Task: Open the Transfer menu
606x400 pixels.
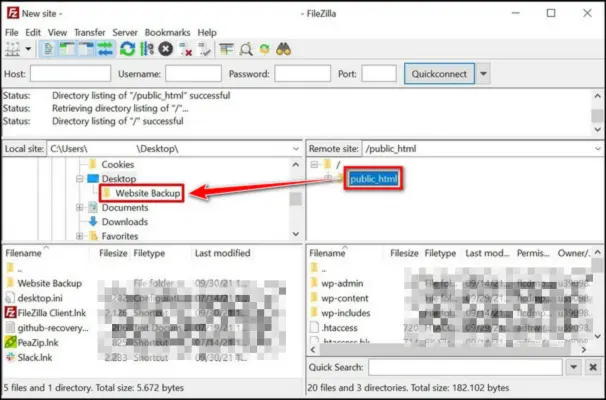Action: click(89, 32)
